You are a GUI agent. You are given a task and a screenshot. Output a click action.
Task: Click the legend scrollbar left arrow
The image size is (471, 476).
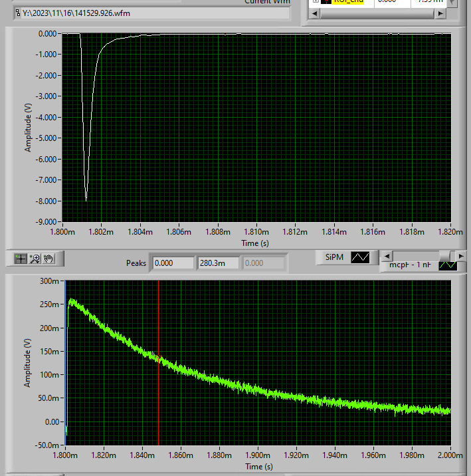385,256
